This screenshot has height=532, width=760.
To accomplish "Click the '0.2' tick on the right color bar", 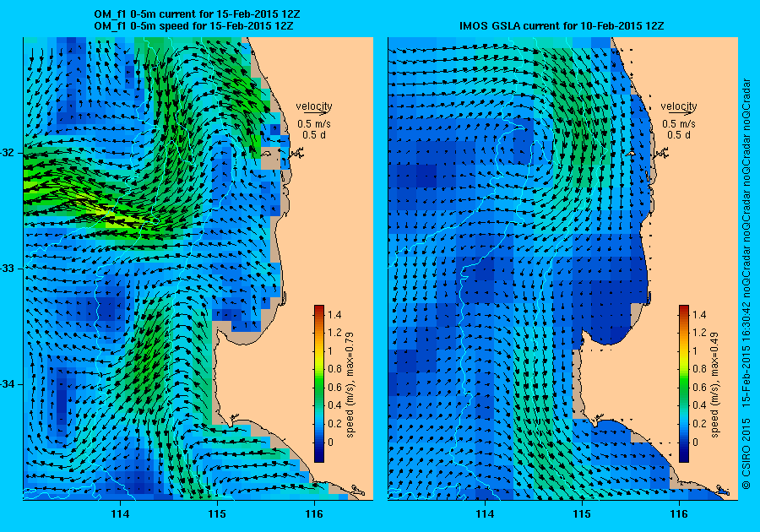I will click(699, 423).
